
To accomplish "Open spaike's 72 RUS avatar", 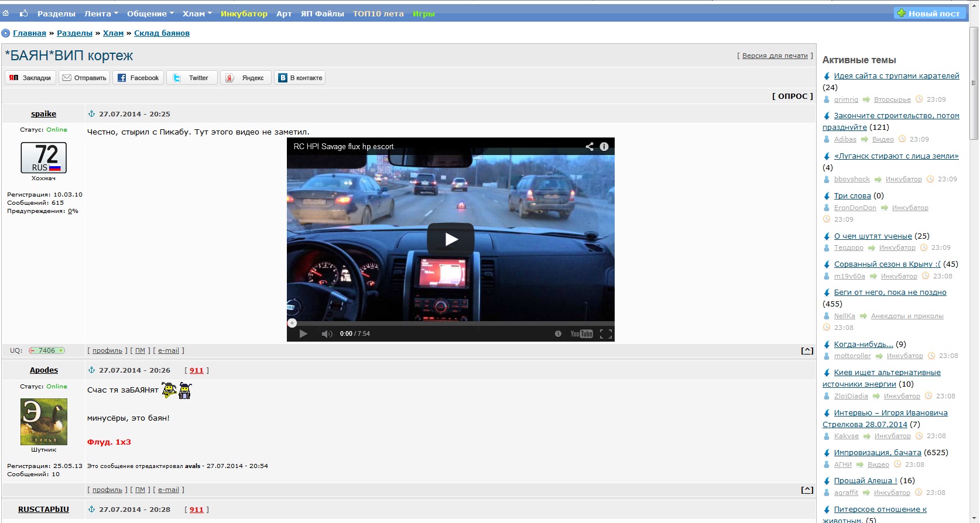I will point(44,158).
